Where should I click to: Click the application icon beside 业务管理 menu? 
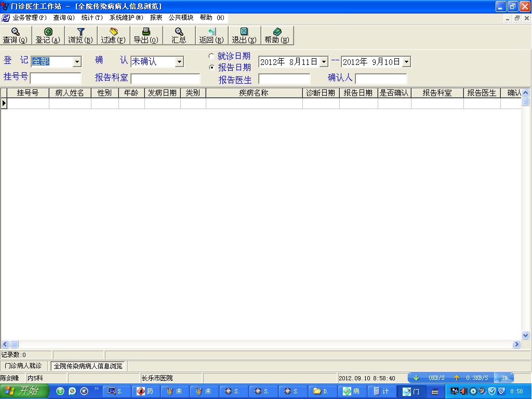(5, 18)
